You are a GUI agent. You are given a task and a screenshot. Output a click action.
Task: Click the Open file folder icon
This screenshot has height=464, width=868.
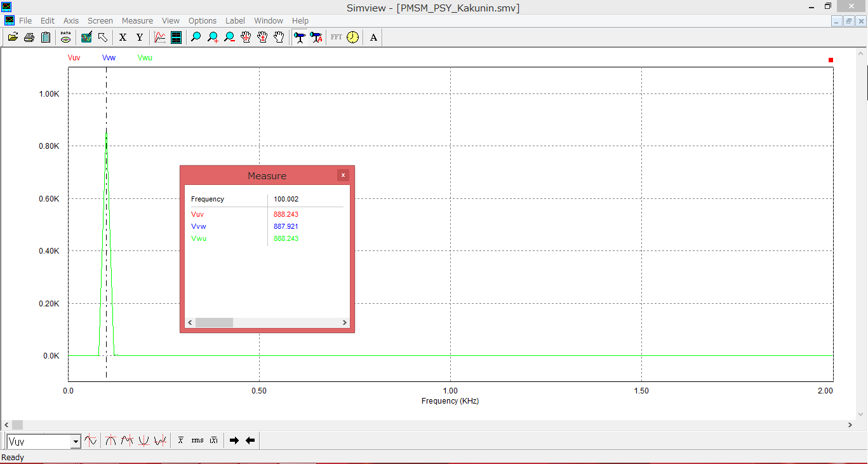click(x=12, y=38)
